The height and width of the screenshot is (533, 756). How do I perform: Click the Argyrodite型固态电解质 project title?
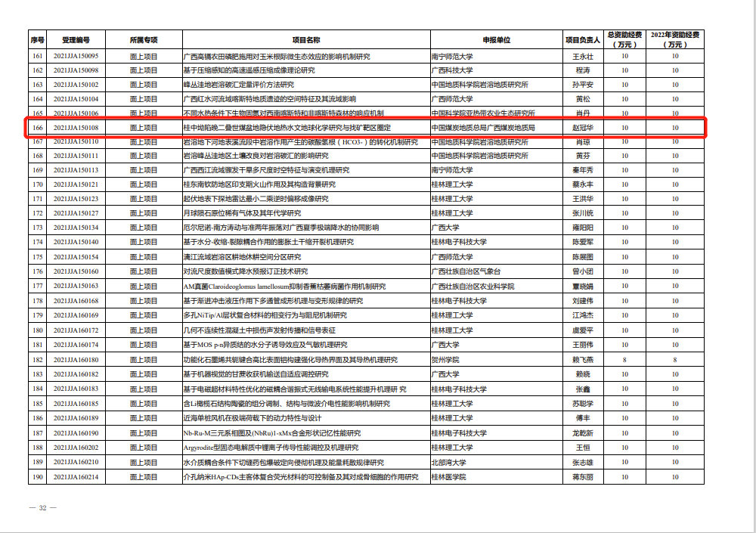271,448
